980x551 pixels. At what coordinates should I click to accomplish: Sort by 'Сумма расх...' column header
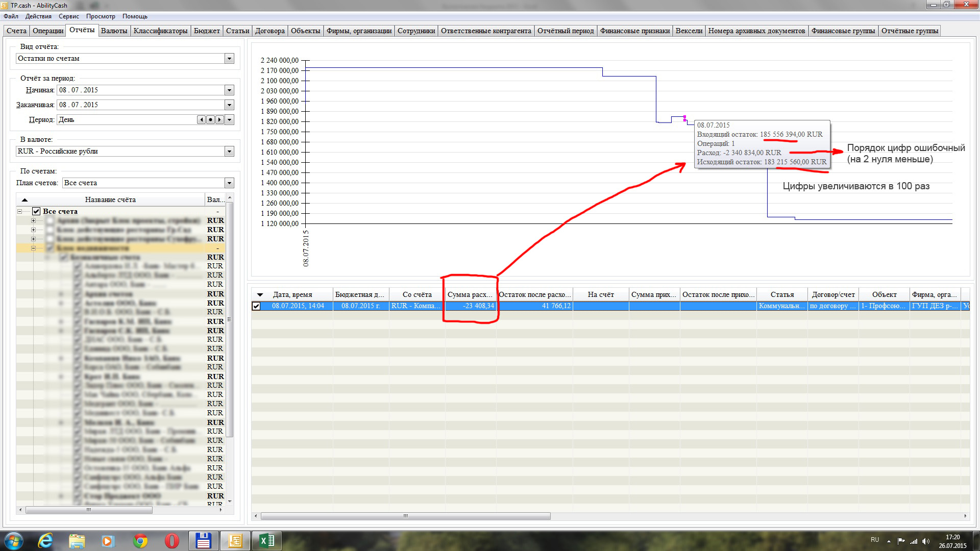470,294
